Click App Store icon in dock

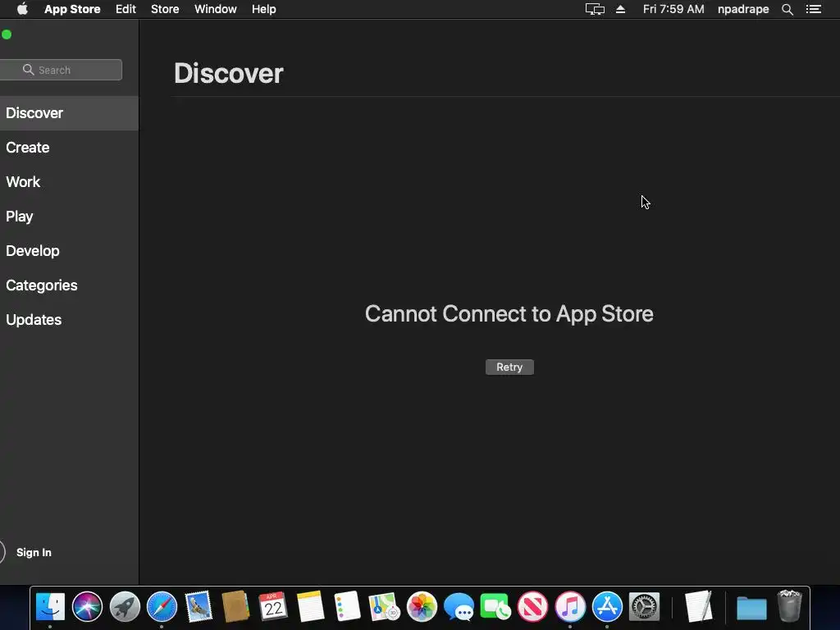pyautogui.click(x=607, y=607)
